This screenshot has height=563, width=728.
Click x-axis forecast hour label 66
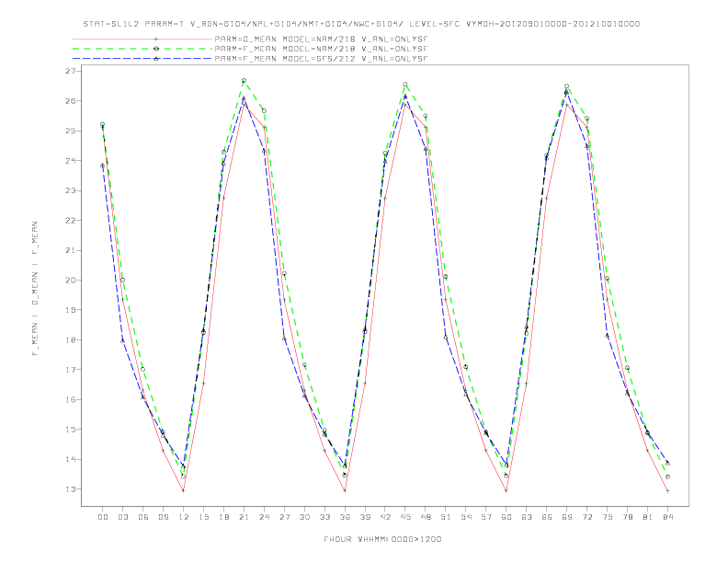click(x=547, y=517)
